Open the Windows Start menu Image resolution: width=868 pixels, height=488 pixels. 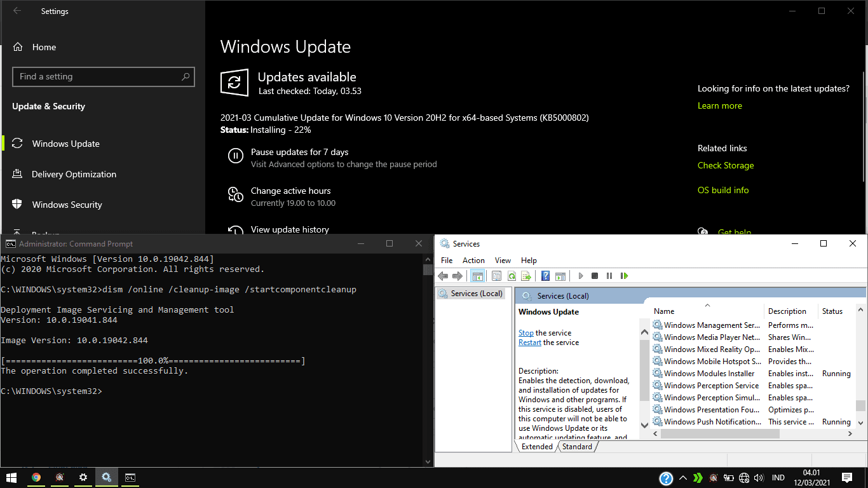click(x=11, y=477)
